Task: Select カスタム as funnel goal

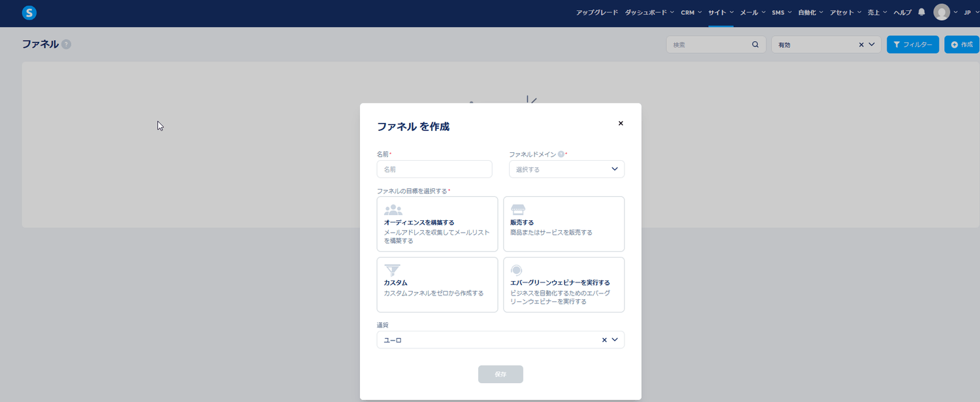Action: [x=437, y=285]
